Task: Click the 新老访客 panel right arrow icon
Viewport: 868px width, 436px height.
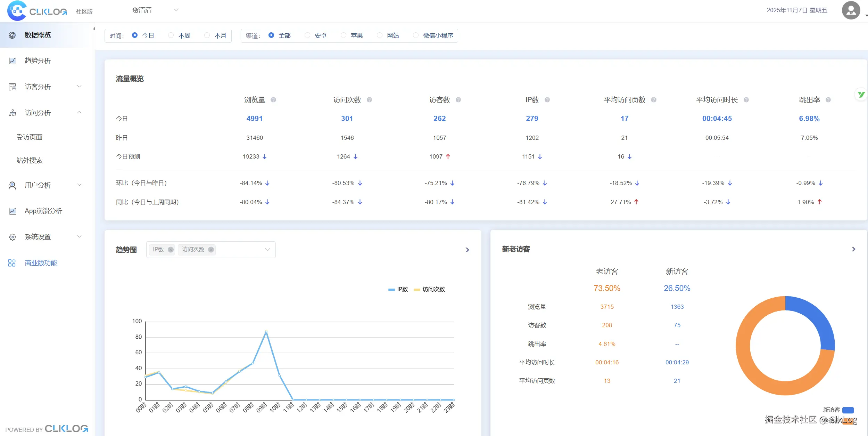Action: point(853,249)
